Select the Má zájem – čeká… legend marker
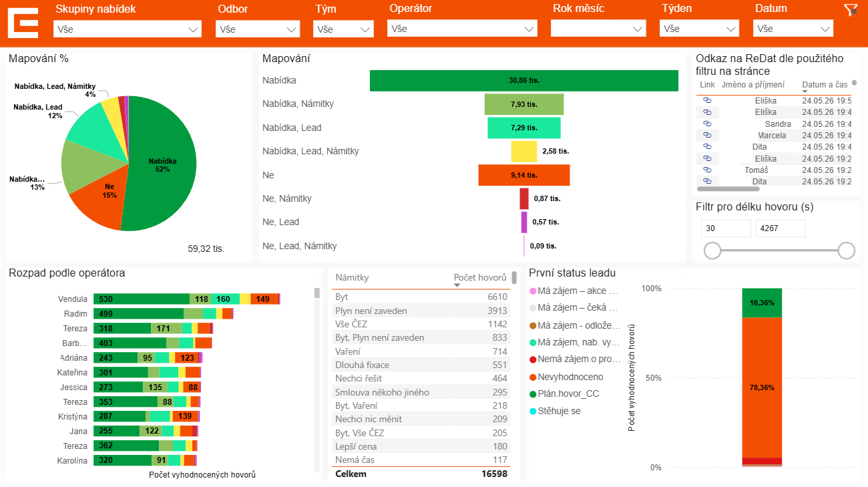The image size is (868, 487). [x=533, y=308]
